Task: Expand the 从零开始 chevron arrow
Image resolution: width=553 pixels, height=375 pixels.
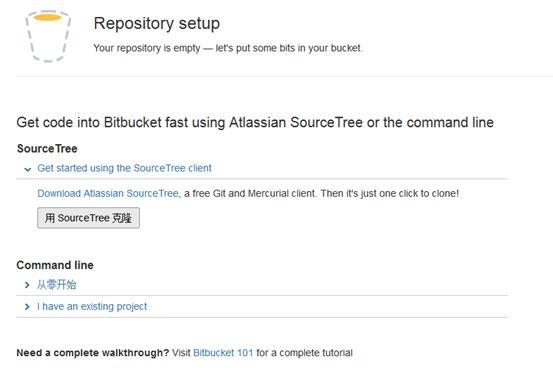Action: [27, 285]
